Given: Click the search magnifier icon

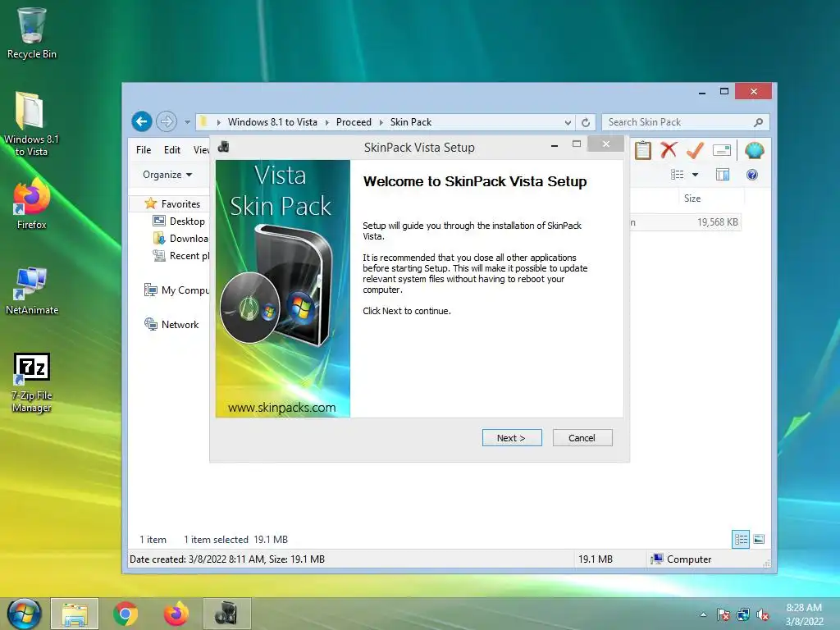Looking at the screenshot, I should coord(758,122).
